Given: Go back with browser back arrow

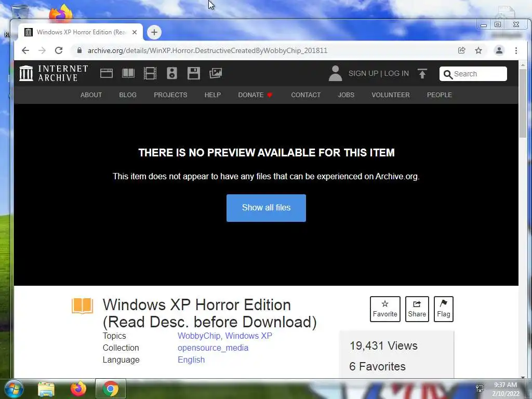Looking at the screenshot, I should click(25, 50).
